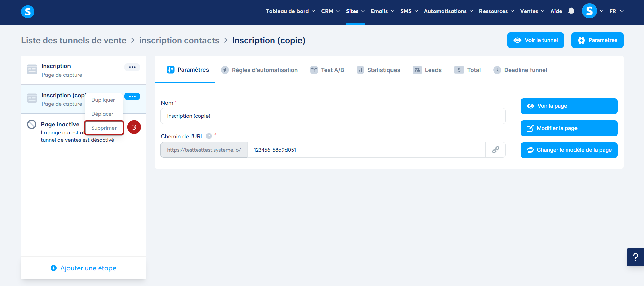Image resolution: width=644 pixels, height=286 pixels.
Task: Open the Test A/B tab
Action: (x=327, y=70)
